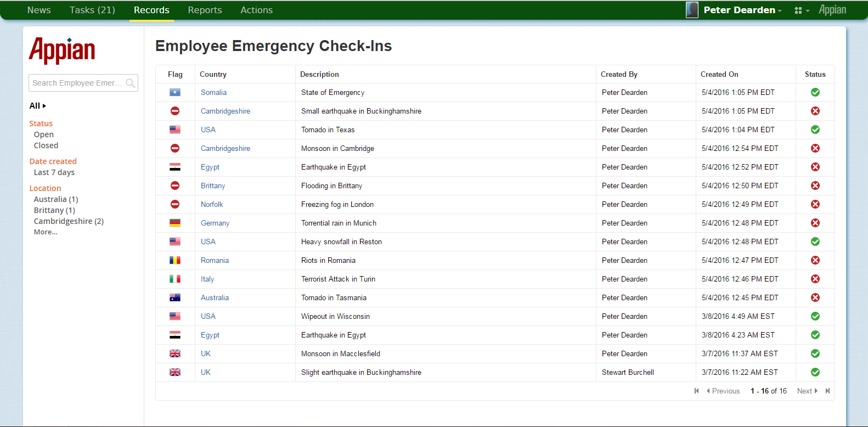Open the Tasks (21) tab
Viewport: 868px width, 427px height.
[x=92, y=10]
